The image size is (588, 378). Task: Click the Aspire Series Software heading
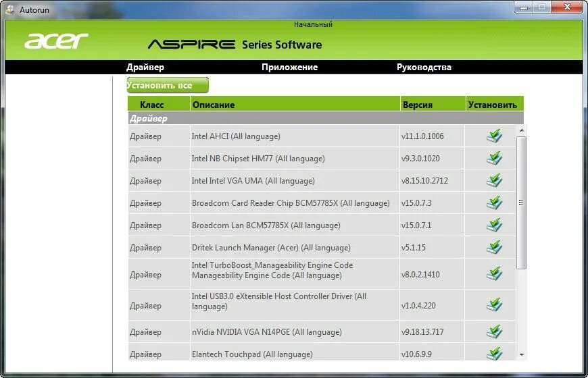[235, 45]
